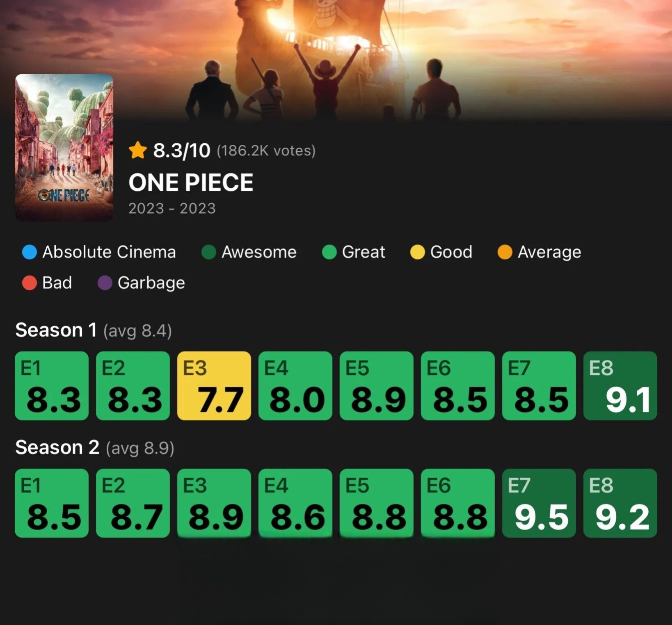Open Season 2 episode E7 rated 9.5
The height and width of the screenshot is (625, 672).
pyautogui.click(x=539, y=503)
